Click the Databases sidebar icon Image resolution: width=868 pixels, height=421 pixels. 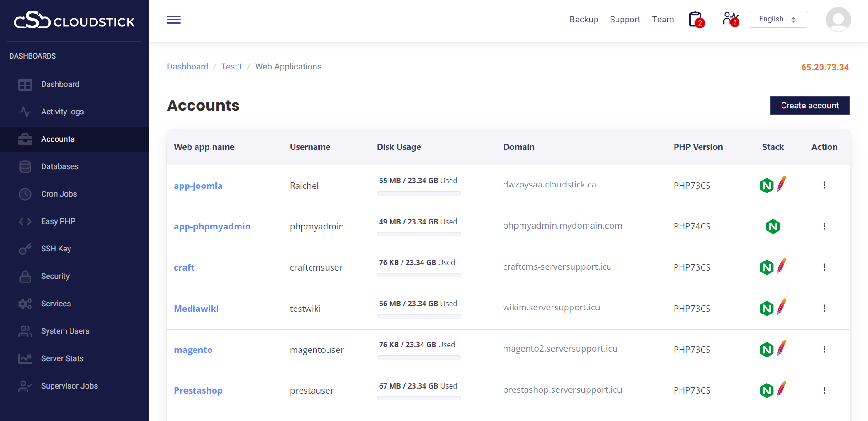click(x=25, y=167)
